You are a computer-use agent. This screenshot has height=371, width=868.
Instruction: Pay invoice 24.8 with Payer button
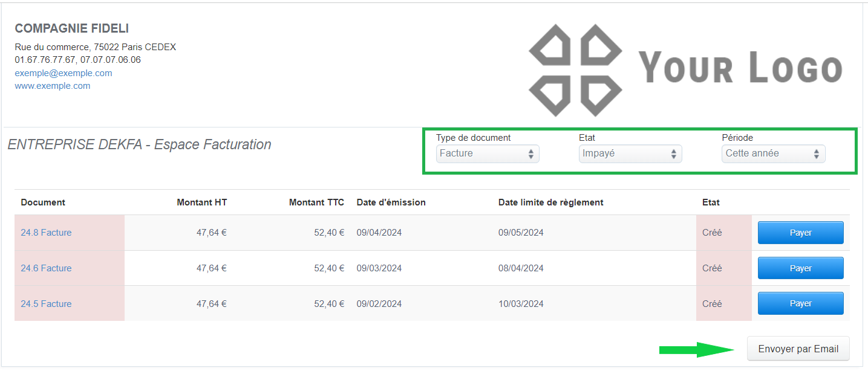pyautogui.click(x=801, y=233)
